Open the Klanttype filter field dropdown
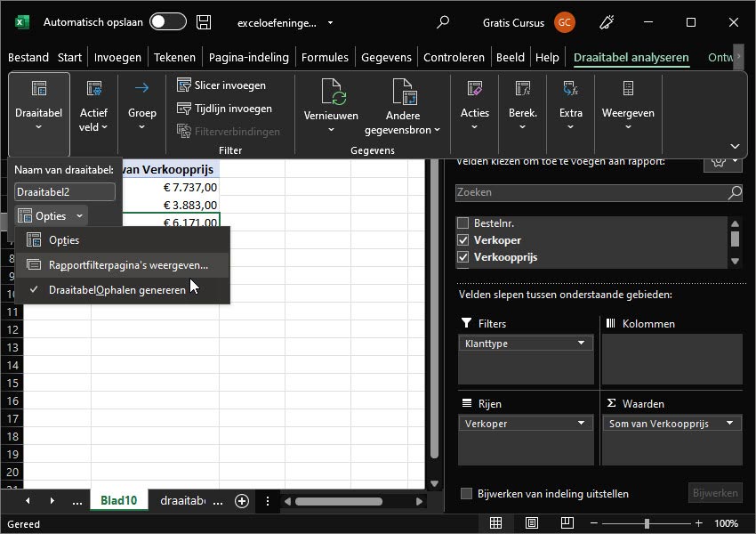 click(x=581, y=343)
